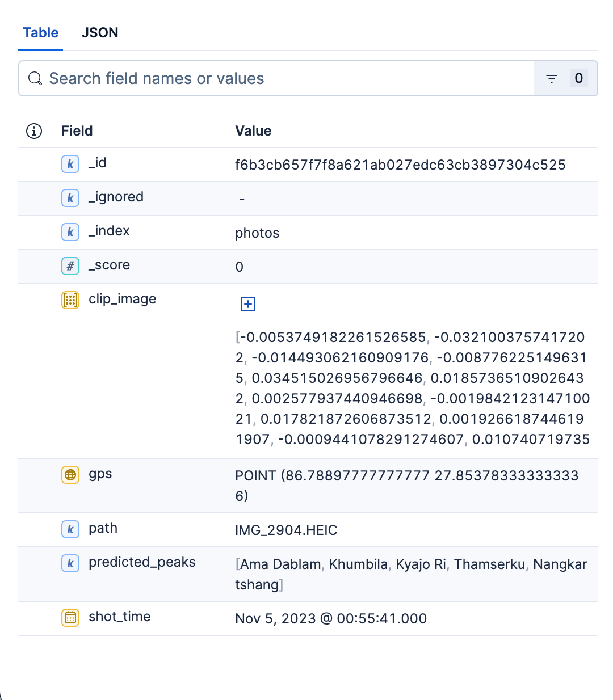Screen dimensions: 613x700
Task: Switch to the JSON tab
Action: click(100, 33)
